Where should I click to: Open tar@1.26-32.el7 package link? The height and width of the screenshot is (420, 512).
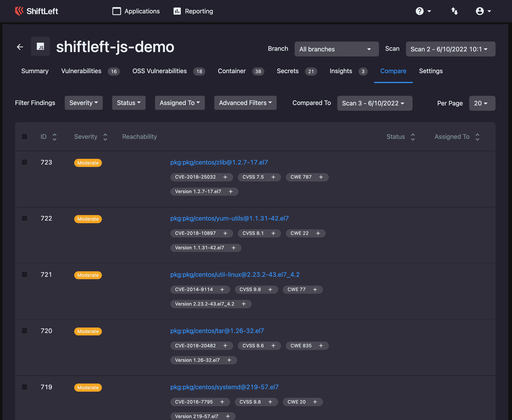pos(217,331)
